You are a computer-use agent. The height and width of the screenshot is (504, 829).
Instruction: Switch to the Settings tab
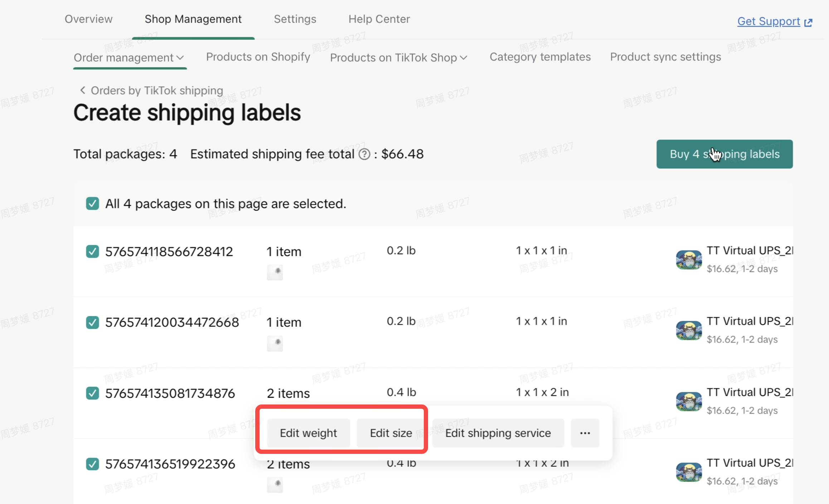[295, 19]
